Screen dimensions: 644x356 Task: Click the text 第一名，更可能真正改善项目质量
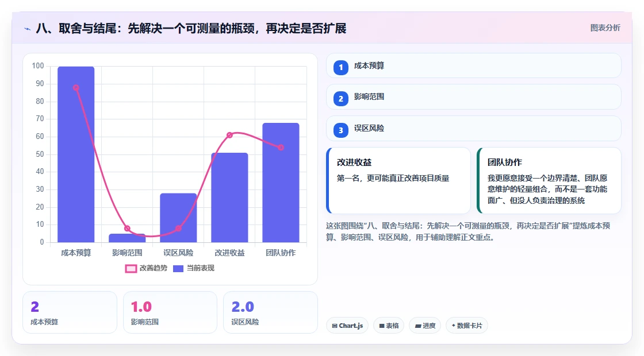point(393,178)
